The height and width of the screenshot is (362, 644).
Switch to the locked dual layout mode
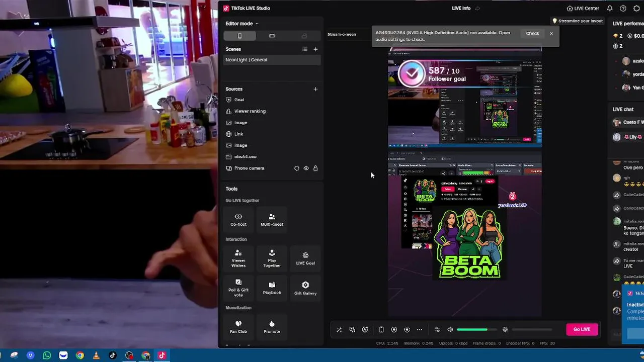point(304,36)
